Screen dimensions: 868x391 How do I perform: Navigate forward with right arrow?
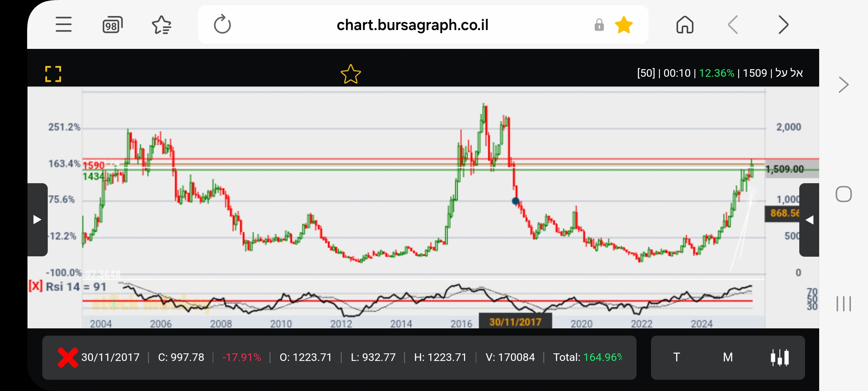tap(783, 25)
